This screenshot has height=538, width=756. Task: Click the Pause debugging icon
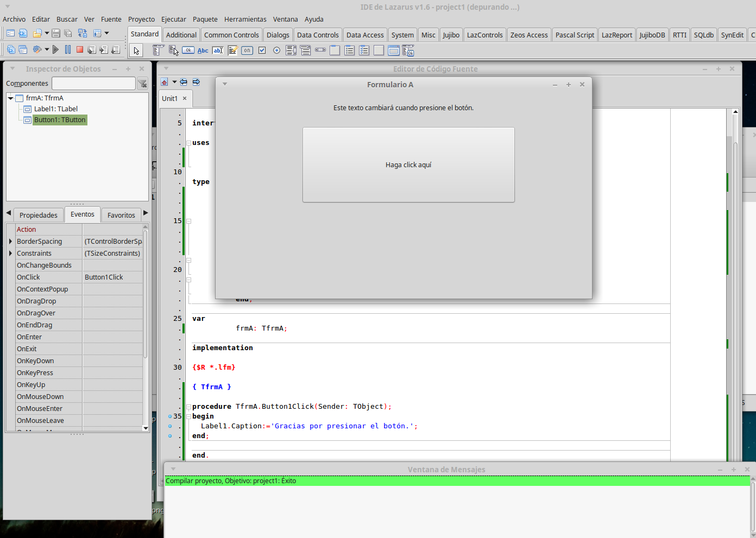coord(68,49)
